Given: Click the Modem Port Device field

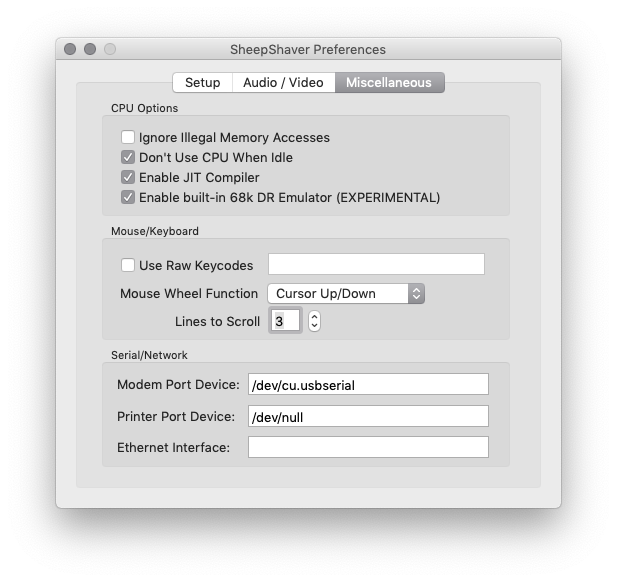Looking at the screenshot, I should 368,384.
